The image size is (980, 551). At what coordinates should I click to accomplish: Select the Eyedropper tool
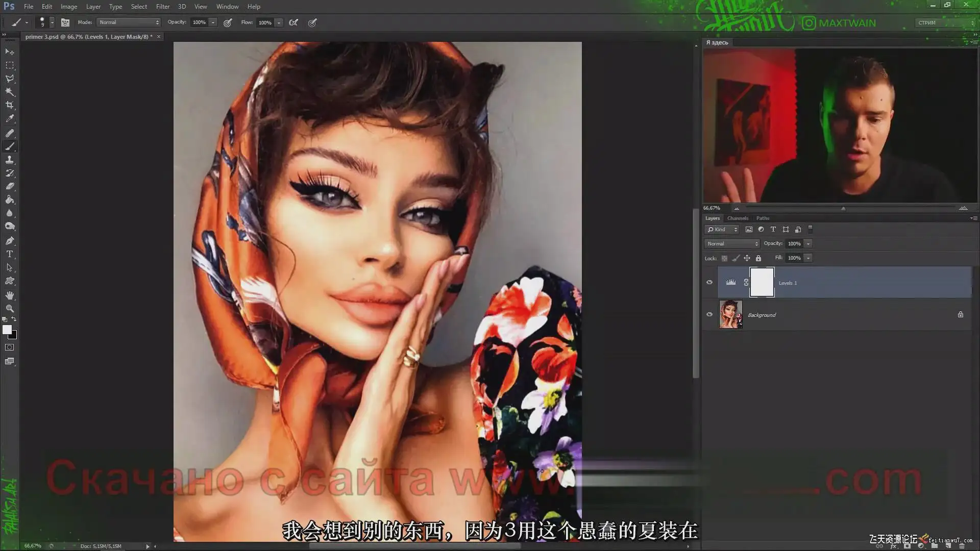(x=10, y=118)
